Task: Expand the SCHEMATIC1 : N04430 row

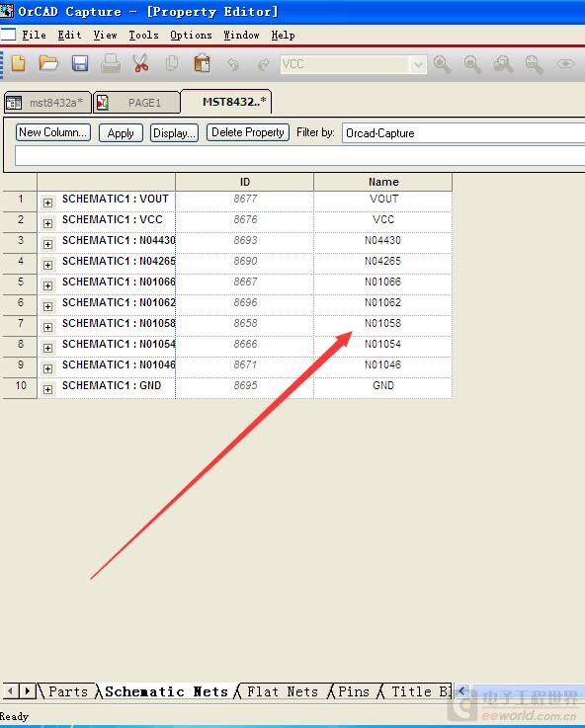Action: click(x=47, y=244)
